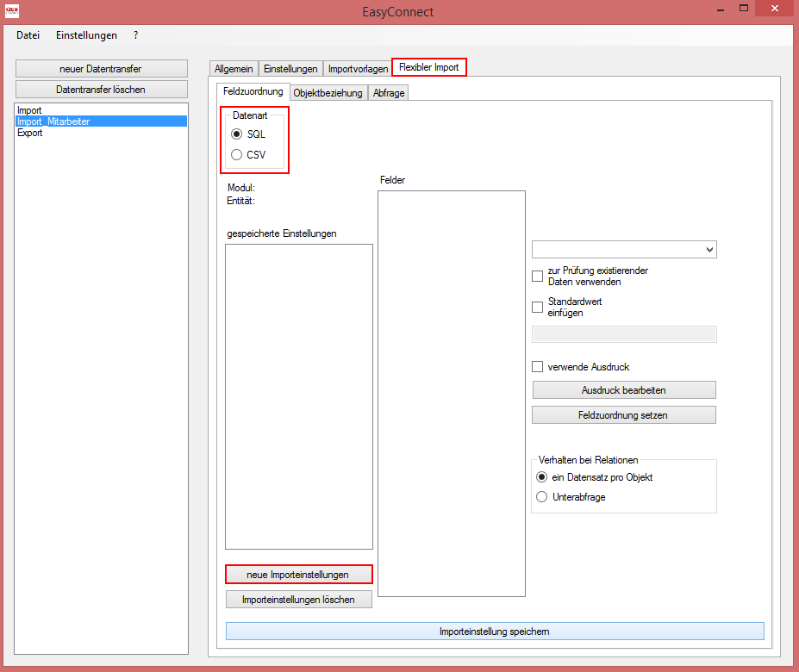Click the EasyConnect app icon in title bar
799x672 pixels.
(12, 11)
